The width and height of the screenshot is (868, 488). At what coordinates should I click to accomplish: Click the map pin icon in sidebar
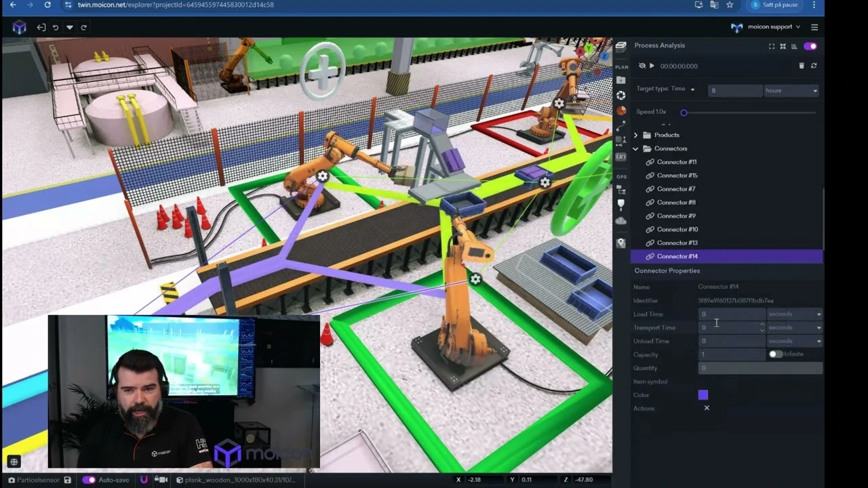(621, 243)
